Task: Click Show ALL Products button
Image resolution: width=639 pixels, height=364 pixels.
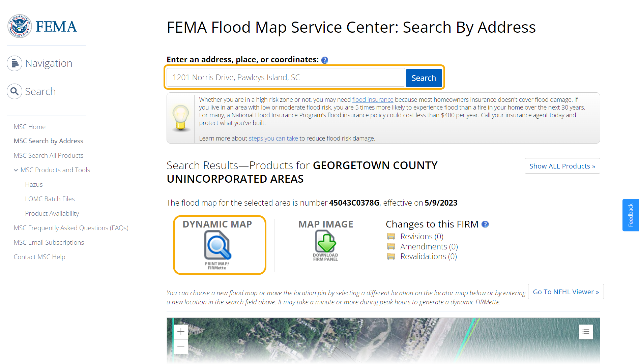Action: pos(562,166)
